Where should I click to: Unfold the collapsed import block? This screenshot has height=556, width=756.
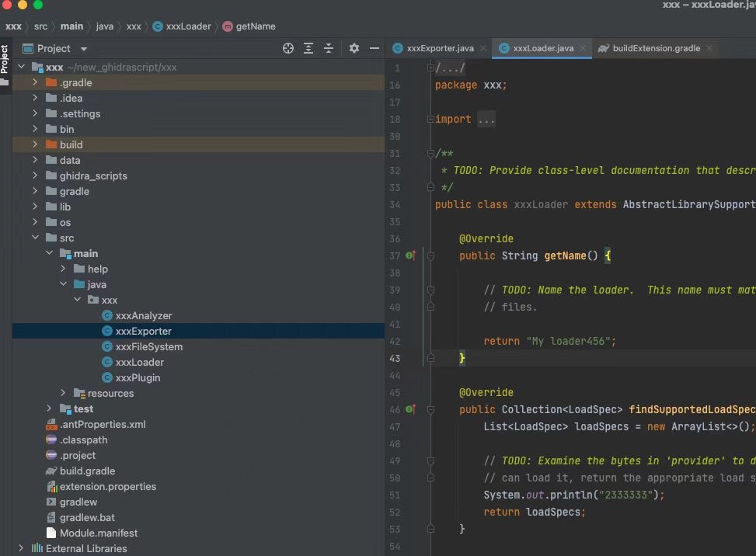430,120
